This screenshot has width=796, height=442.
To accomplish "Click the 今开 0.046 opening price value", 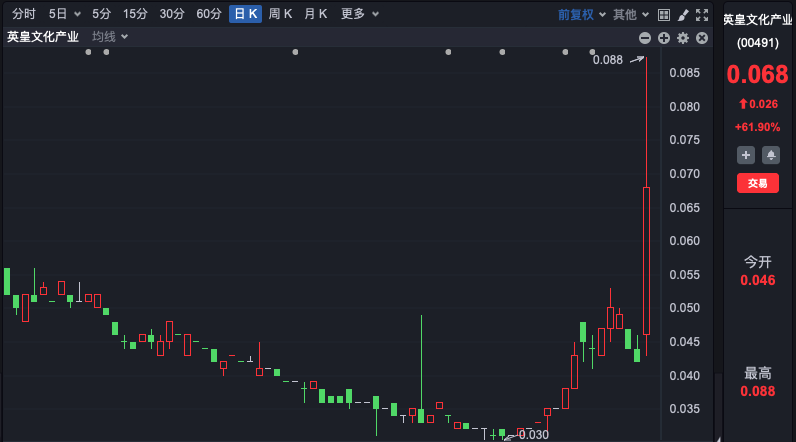I will click(757, 280).
